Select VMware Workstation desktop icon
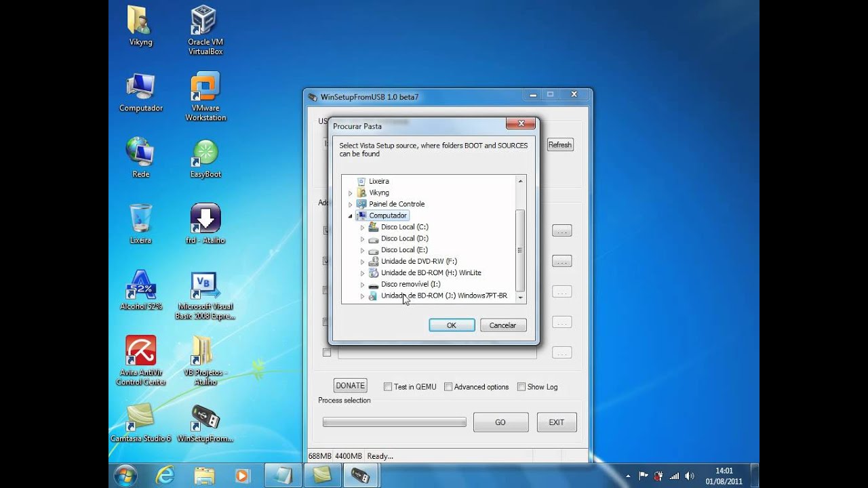The width and height of the screenshot is (868, 488). click(x=205, y=97)
